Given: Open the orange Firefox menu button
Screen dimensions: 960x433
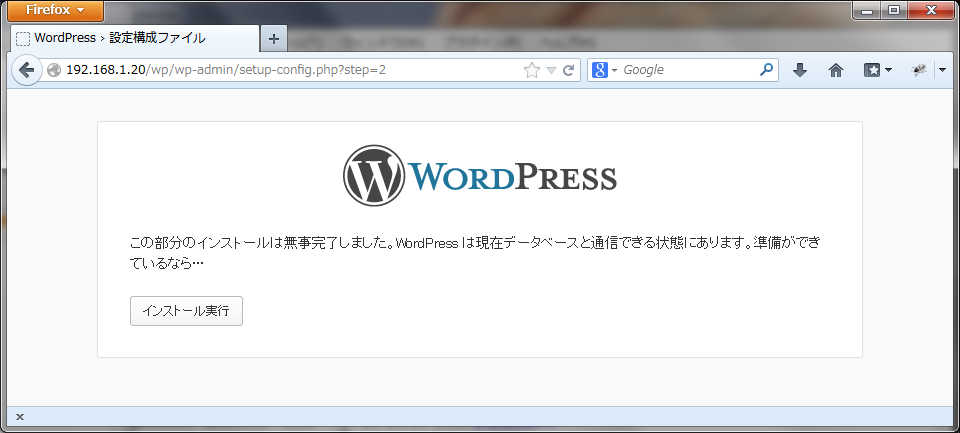Looking at the screenshot, I should pyautogui.click(x=55, y=10).
